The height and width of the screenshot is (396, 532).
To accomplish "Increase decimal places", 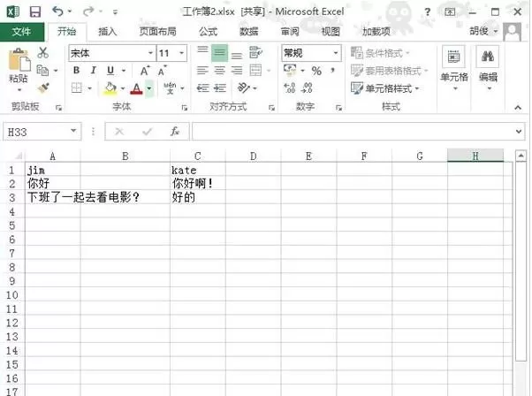I will pos(289,88).
